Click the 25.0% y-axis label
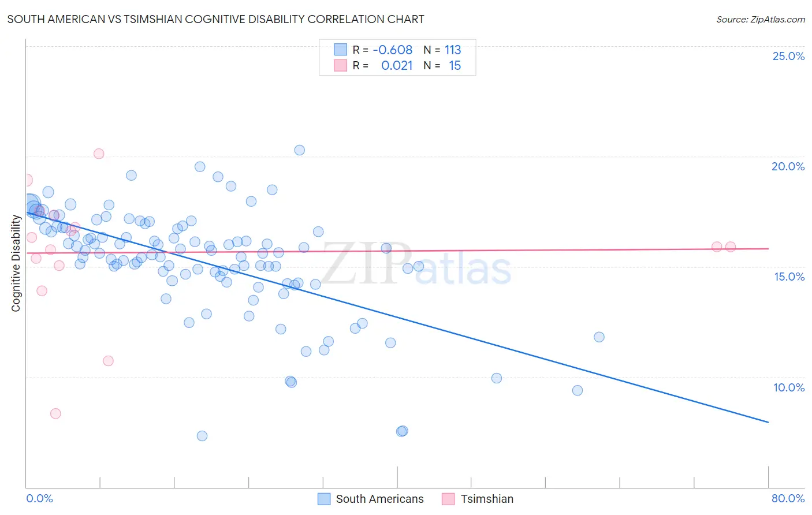The height and width of the screenshot is (515, 812). click(788, 56)
